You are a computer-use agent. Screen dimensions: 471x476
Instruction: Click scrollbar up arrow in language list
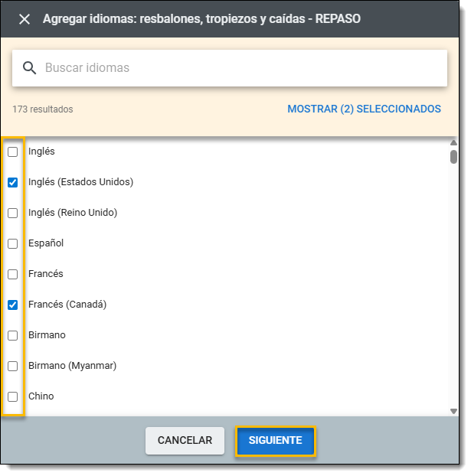453,143
